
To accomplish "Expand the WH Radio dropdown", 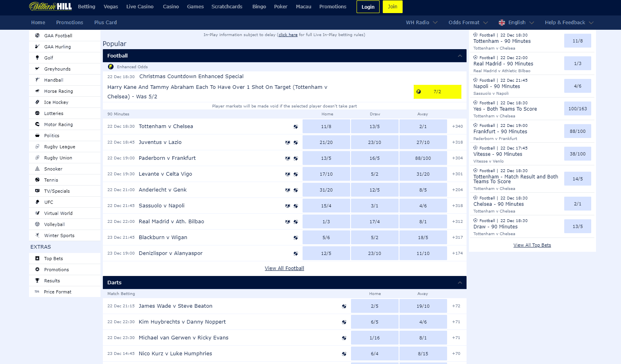I will click(x=421, y=22).
